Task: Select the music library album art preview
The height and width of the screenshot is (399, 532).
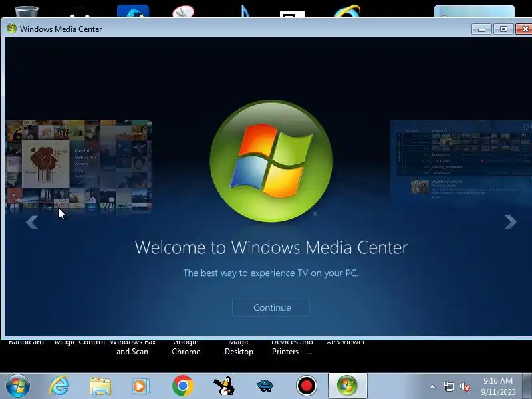Action: tap(78, 166)
